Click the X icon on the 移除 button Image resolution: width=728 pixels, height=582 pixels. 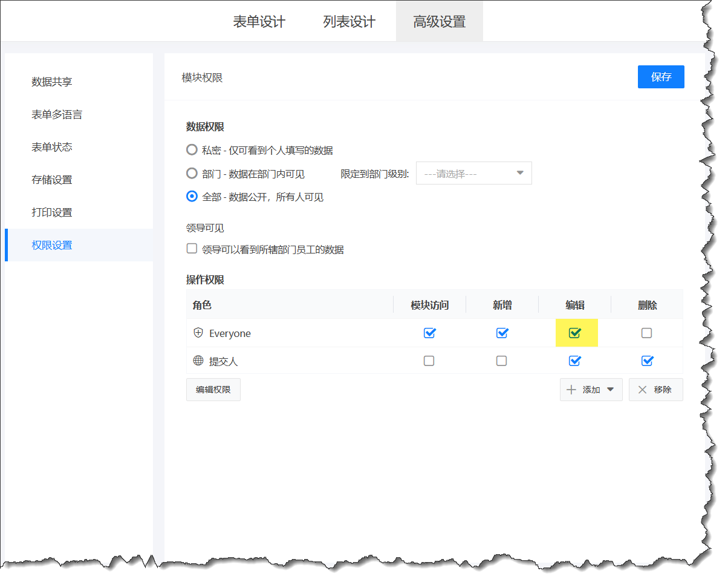pos(642,390)
